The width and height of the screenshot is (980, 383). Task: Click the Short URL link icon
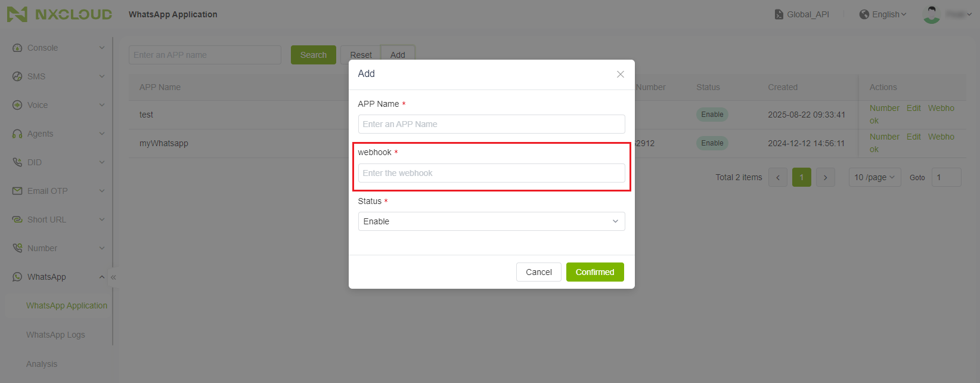coord(17,220)
